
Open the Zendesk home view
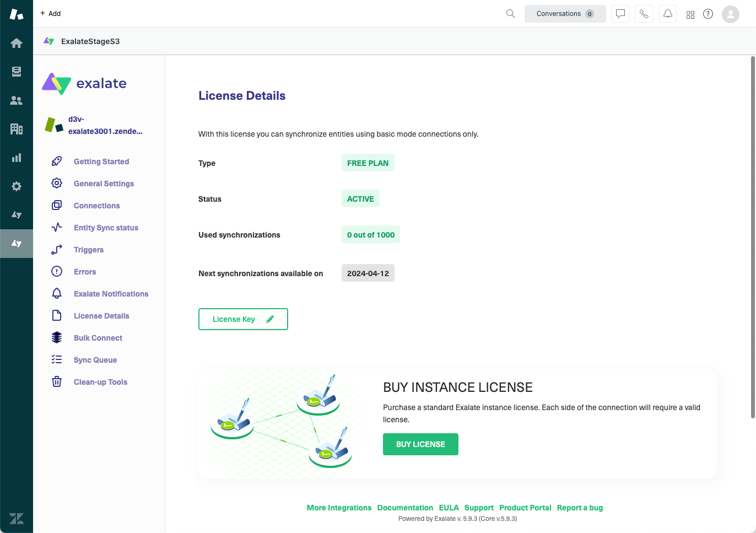coord(17,43)
